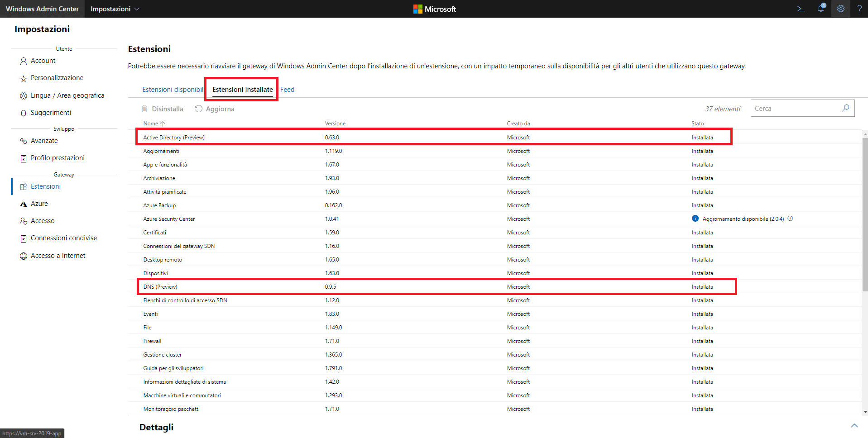This screenshot has height=438, width=868.
Task: Sort by the Nome column arrow
Action: 163,124
